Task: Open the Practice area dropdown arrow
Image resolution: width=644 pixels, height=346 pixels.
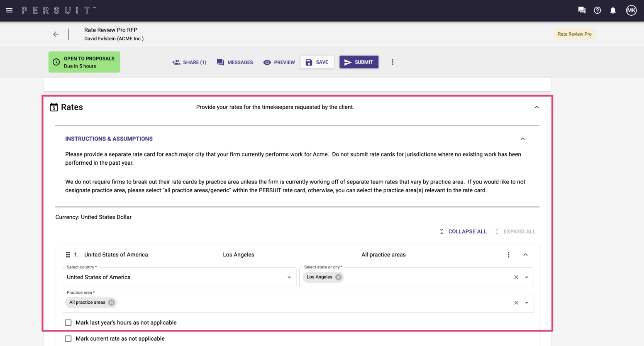Action: pos(527,303)
